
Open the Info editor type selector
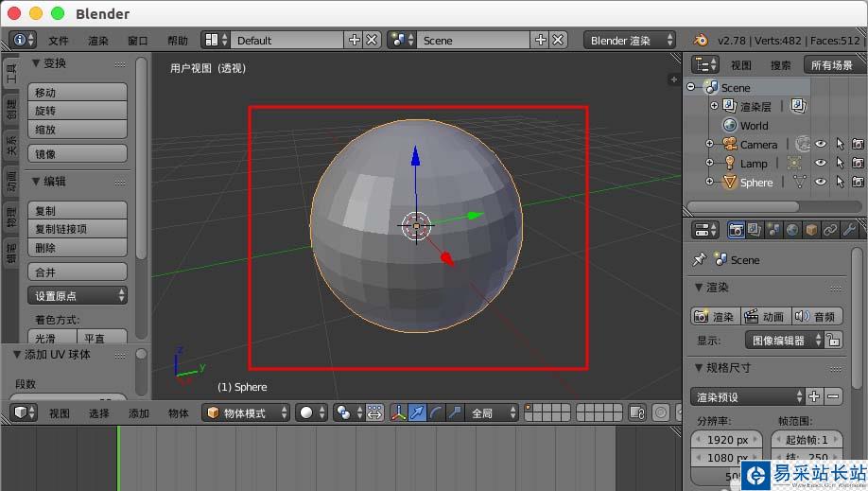tap(24, 40)
